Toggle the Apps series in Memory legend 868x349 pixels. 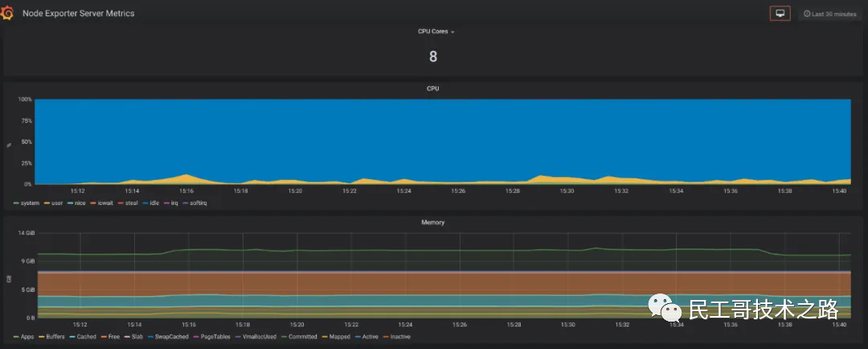[23, 337]
